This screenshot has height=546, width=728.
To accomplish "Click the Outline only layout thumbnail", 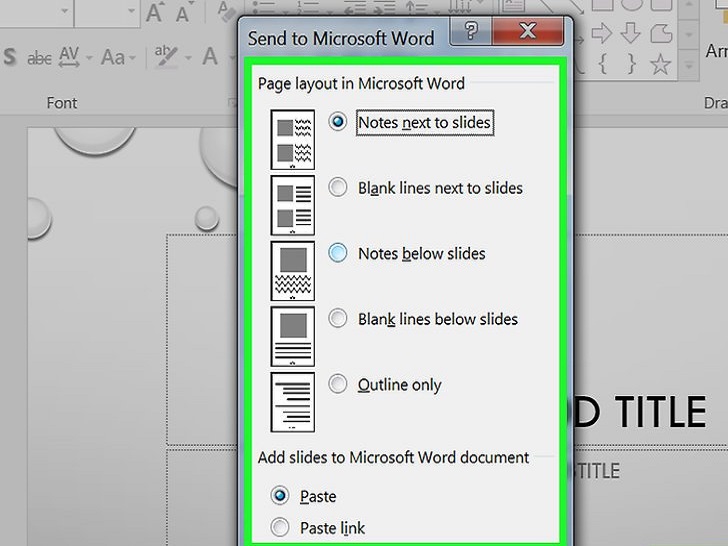I will [x=292, y=401].
